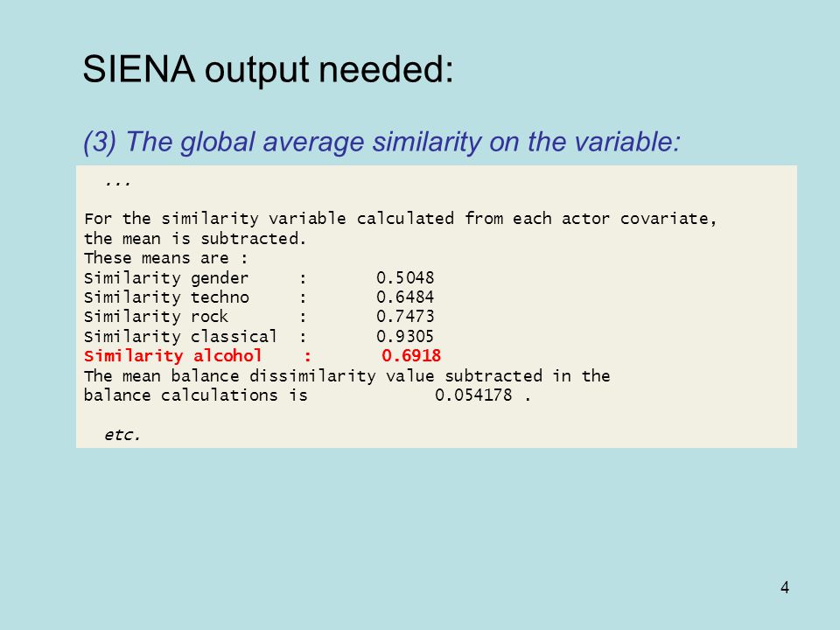Select the 'Similarity classical' row label
The image size is (840, 630).
(180, 336)
